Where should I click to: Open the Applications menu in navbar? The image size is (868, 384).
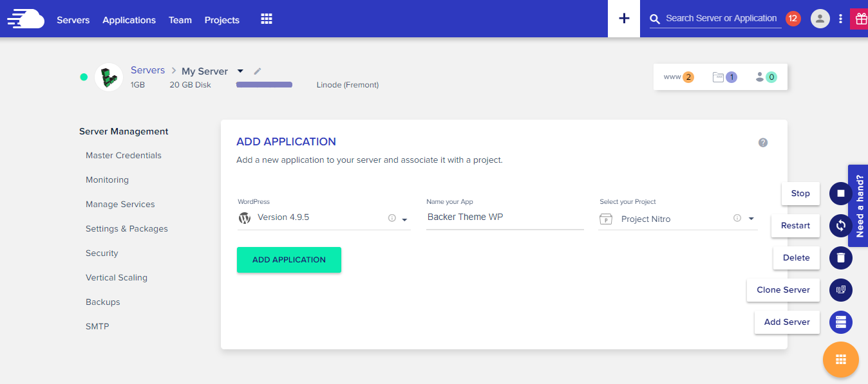pyautogui.click(x=129, y=20)
